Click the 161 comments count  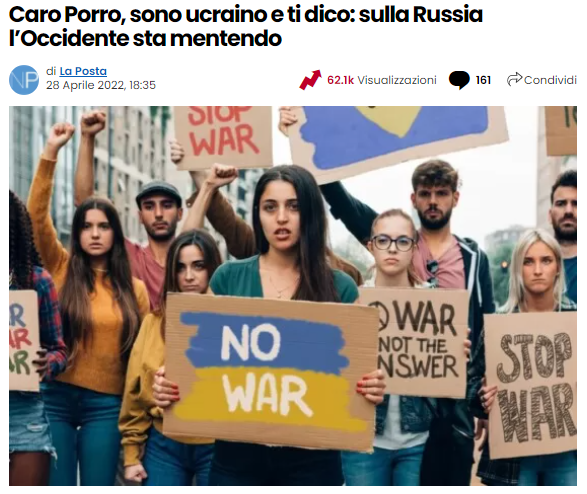[483, 80]
